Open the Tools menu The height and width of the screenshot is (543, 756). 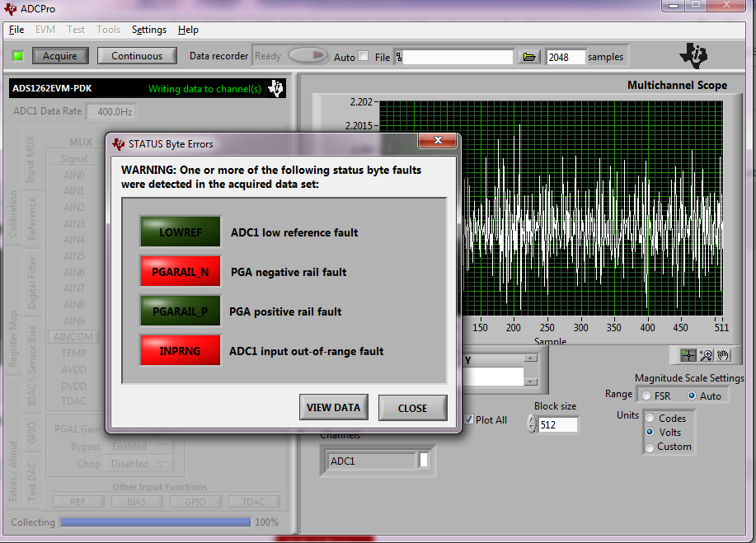coord(109,30)
